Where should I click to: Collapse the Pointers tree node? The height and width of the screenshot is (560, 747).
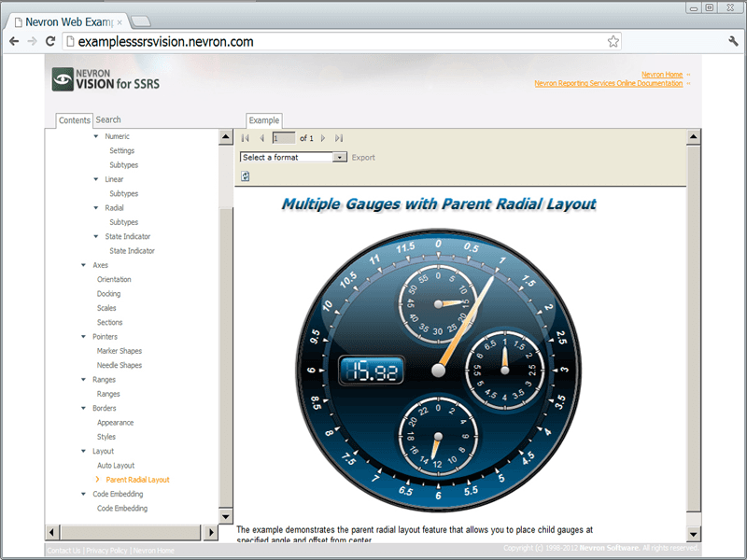click(x=83, y=336)
